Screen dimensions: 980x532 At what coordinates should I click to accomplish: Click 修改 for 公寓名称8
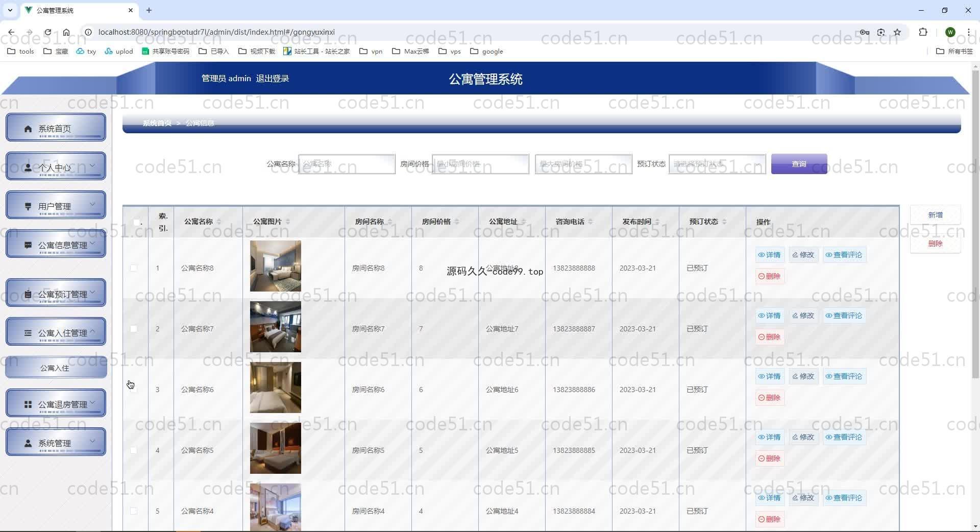pos(803,255)
